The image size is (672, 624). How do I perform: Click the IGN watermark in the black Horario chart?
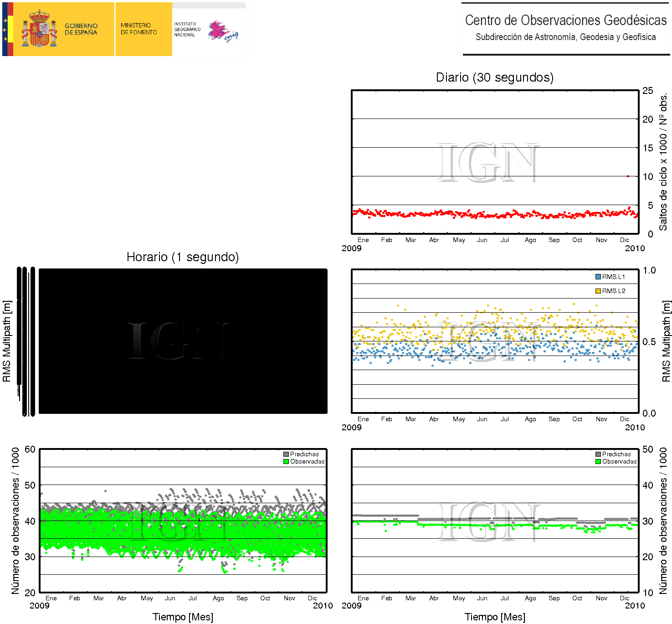(x=178, y=340)
